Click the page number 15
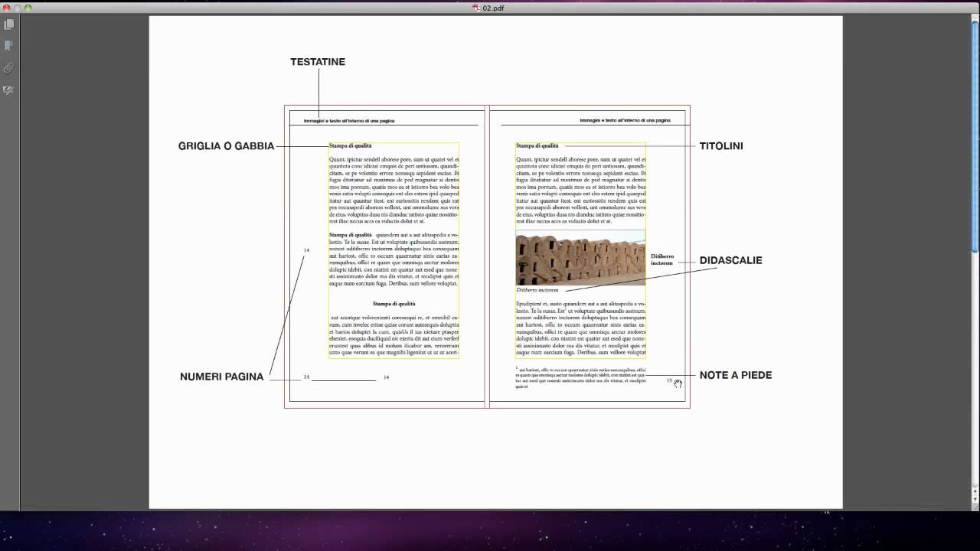The image size is (980, 551). (x=669, y=380)
